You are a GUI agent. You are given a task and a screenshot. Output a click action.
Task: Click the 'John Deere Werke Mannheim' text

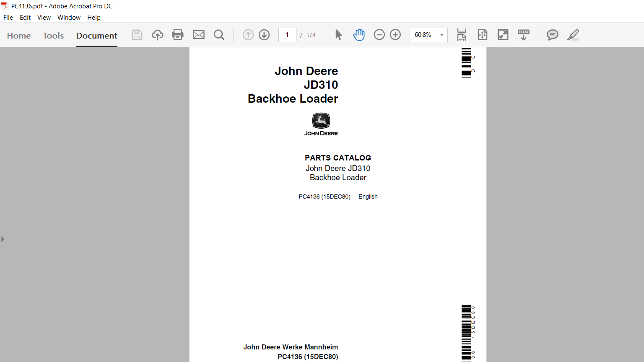pyautogui.click(x=291, y=347)
